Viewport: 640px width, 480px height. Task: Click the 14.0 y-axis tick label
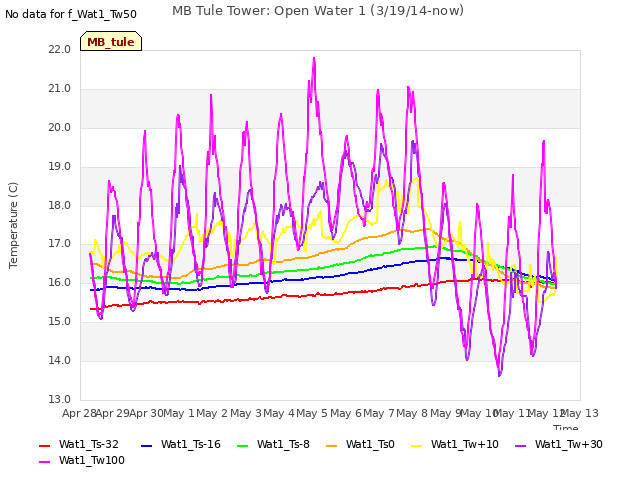click(x=60, y=360)
